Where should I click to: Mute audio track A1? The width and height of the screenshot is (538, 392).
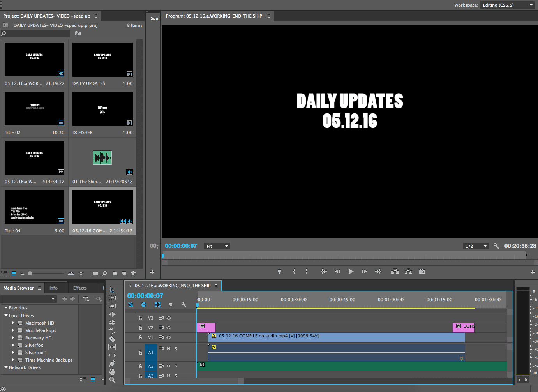click(x=168, y=349)
